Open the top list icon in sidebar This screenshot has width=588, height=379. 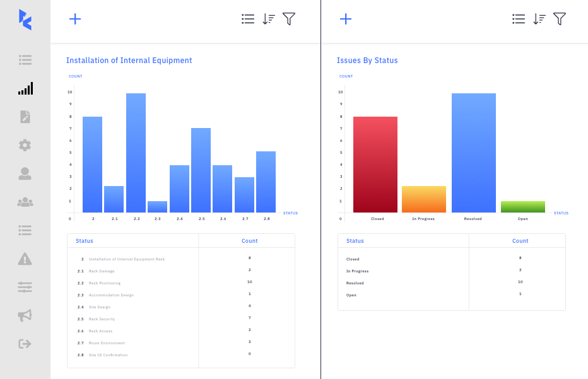(25, 60)
